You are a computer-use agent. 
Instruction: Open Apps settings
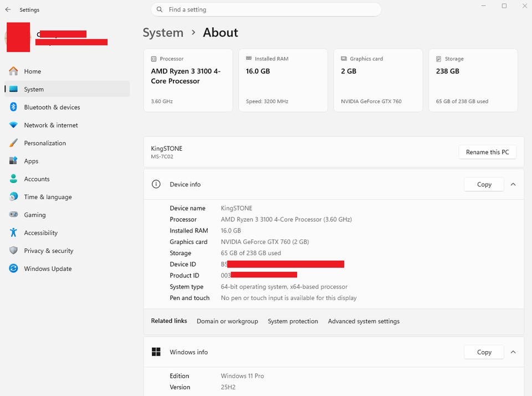coord(67,161)
